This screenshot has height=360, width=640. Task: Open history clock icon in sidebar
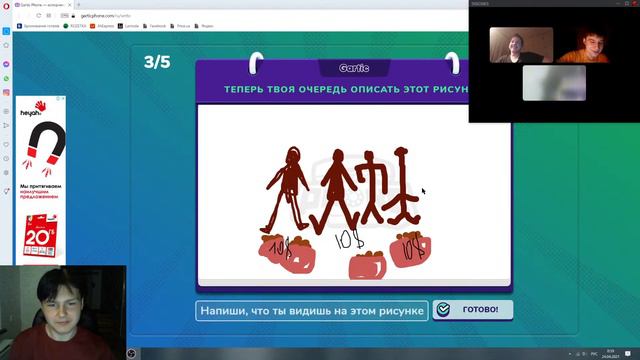tap(6, 158)
